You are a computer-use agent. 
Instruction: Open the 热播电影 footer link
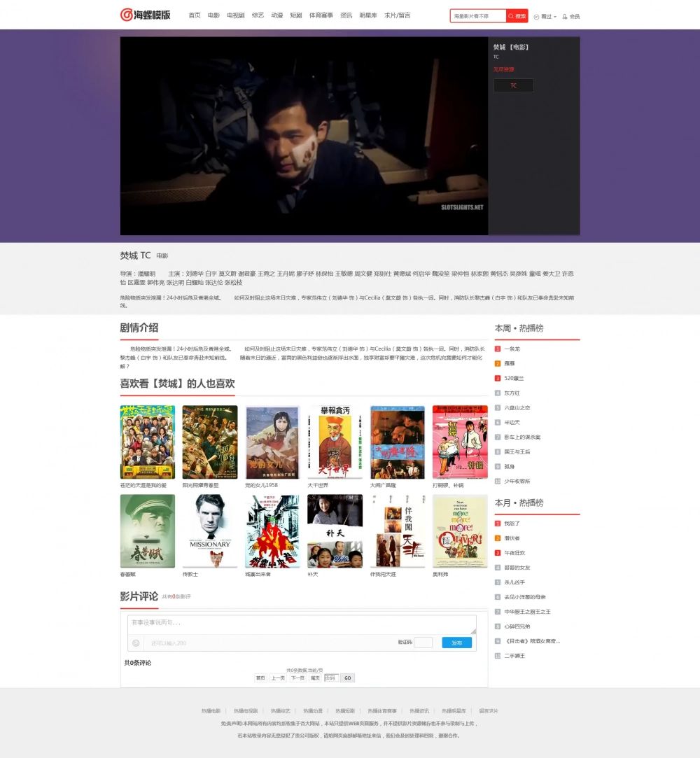pos(211,711)
